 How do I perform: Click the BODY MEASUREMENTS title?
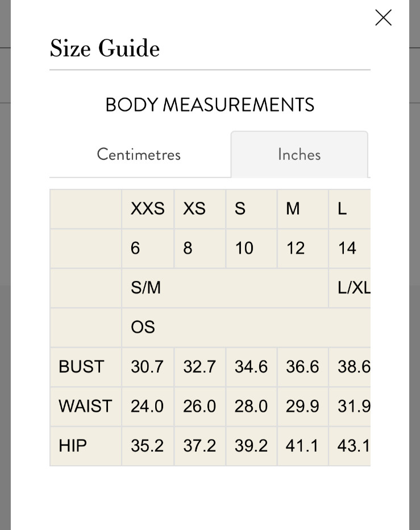point(210,105)
